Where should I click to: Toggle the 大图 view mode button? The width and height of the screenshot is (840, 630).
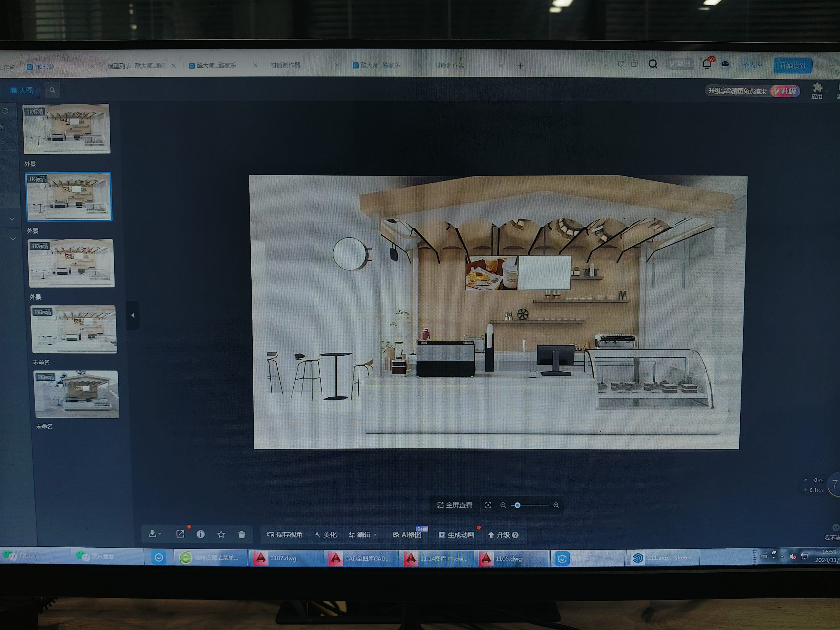point(22,90)
